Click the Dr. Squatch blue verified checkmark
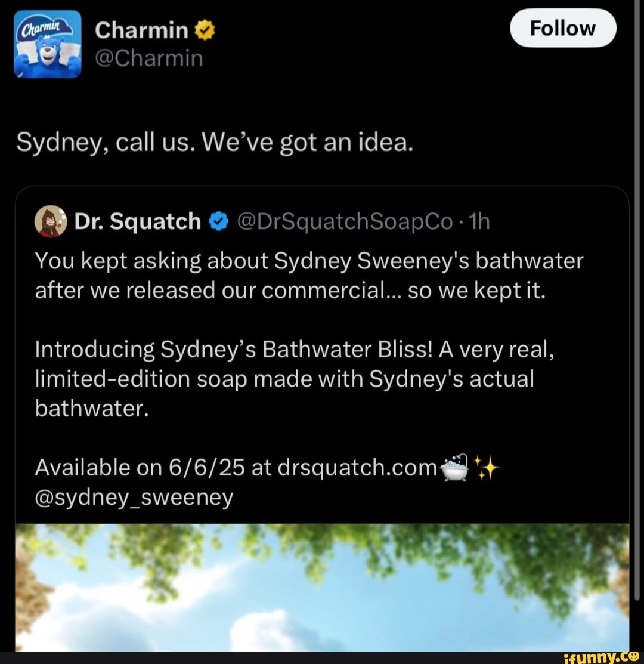The width and height of the screenshot is (644, 664). pyautogui.click(x=219, y=221)
